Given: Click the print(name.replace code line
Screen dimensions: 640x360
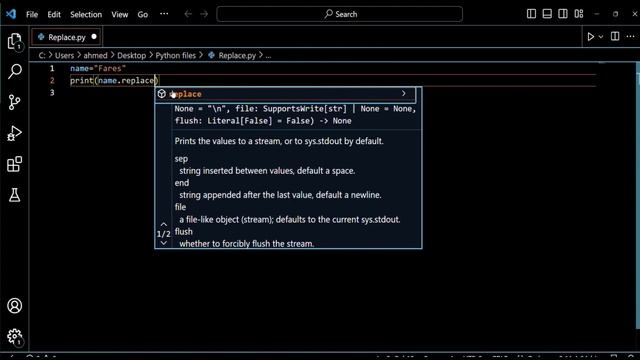Looking at the screenshot, I should (114, 80).
